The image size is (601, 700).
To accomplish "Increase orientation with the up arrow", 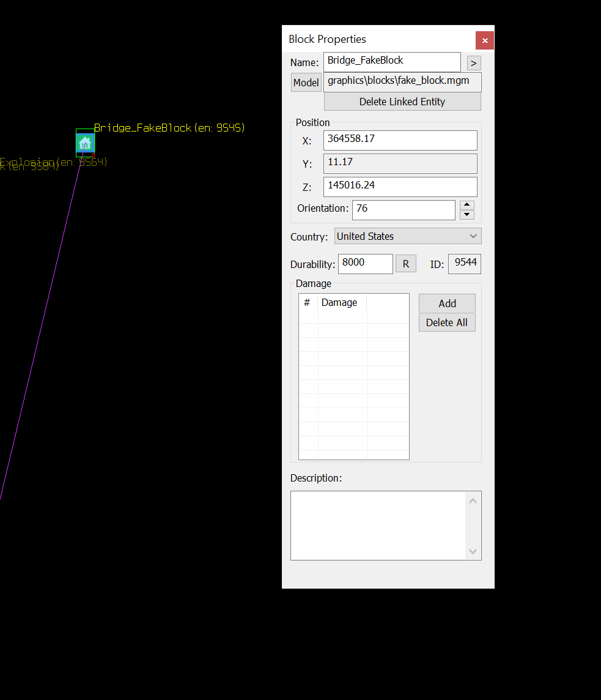I will pyautogui.click(x=466, y=205).
